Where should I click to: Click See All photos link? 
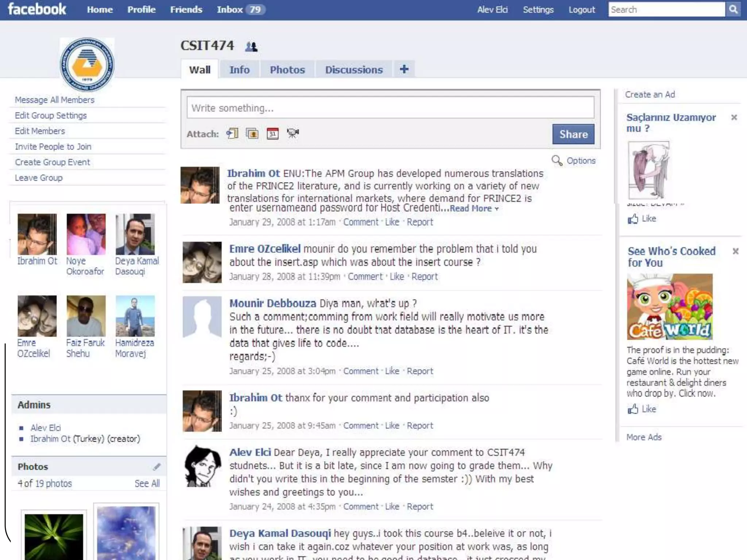coord(147,483)
